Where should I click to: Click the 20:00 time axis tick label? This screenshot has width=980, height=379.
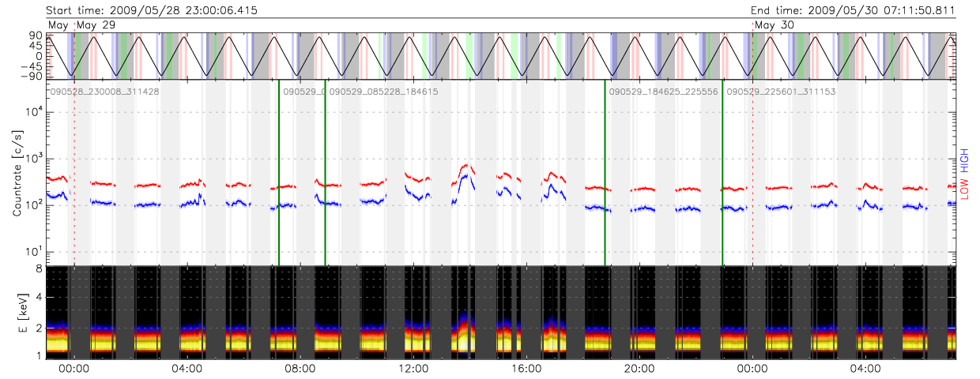click(x=639, y=368)
